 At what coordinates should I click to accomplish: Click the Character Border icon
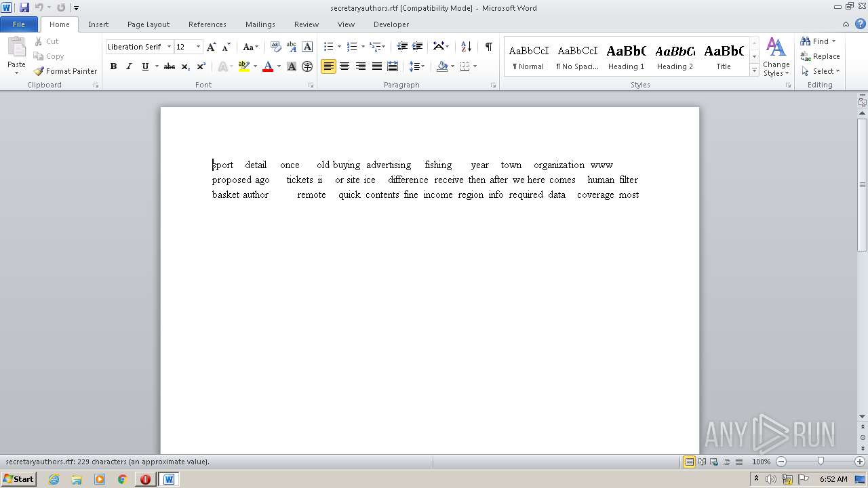(307, 47)
